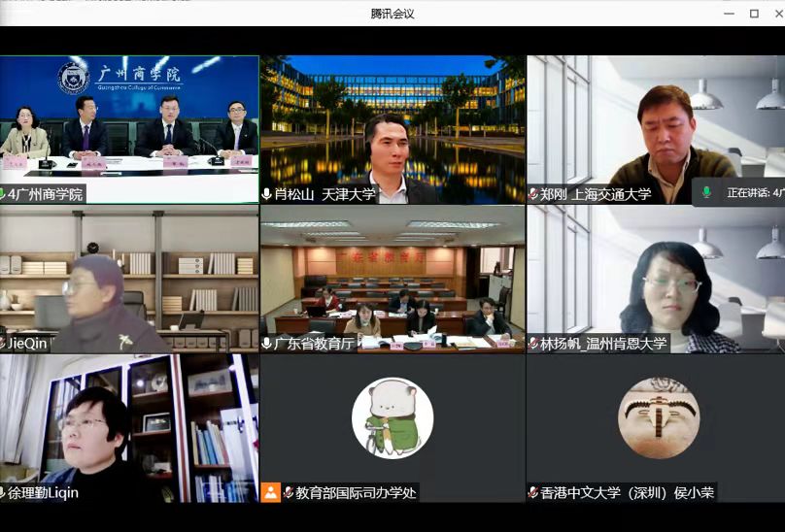The height and width of the screenshot is (532, 785).
Task: Click the round emblem avatar of 侯小荣
Action: click(658, 418)
